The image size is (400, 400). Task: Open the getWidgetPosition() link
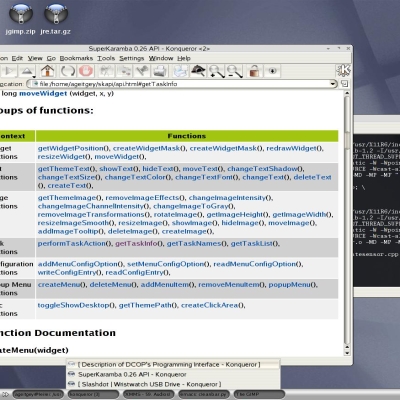click(73, 148)
